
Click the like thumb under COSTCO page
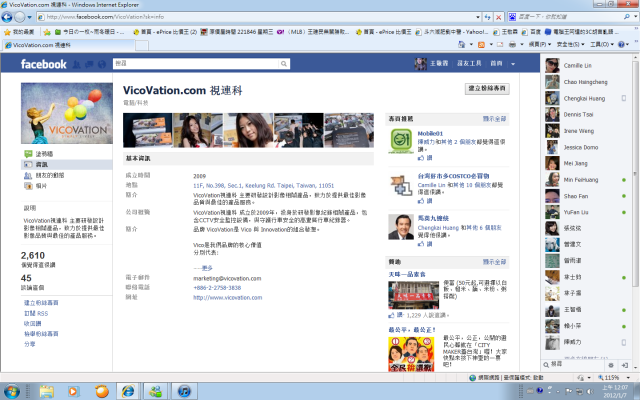(x=421, y=201)
